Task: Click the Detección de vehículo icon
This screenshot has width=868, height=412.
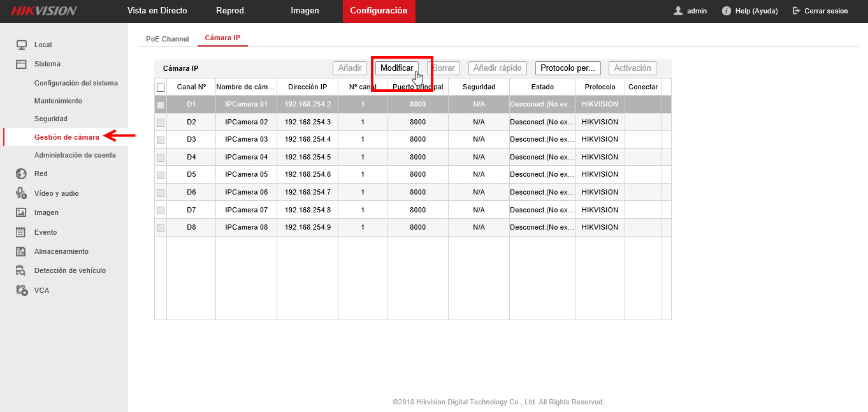Action: tap(21, 270)
